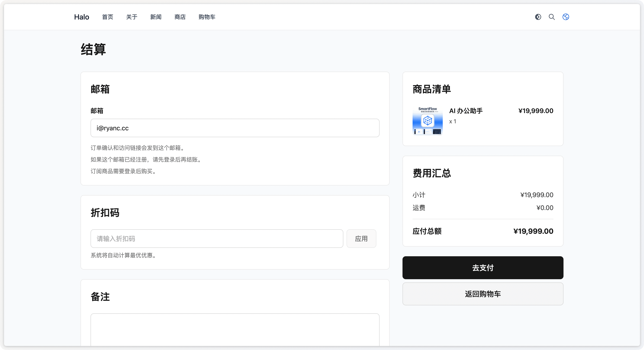Open the search magnifier icon
644x350 pixels.
pyautogui.click(x=552, y=17)
